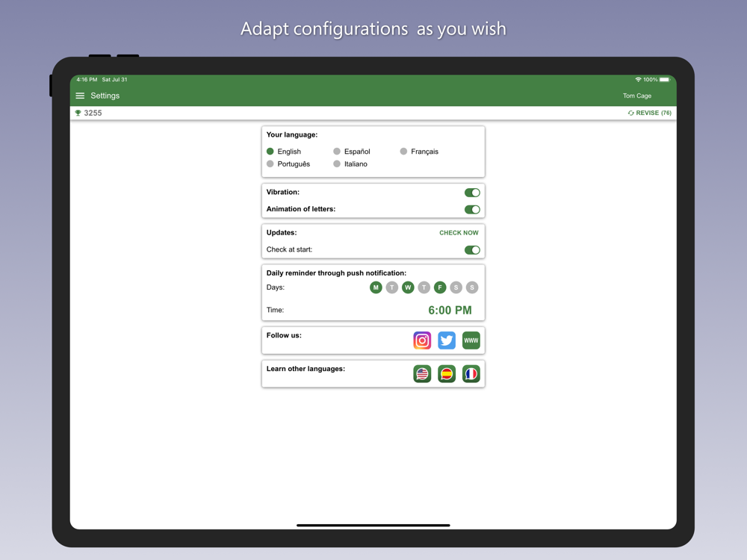This screenshot has height=560, width=747.
Task: Click the 'Days:' label
Action: pos(276,287)
